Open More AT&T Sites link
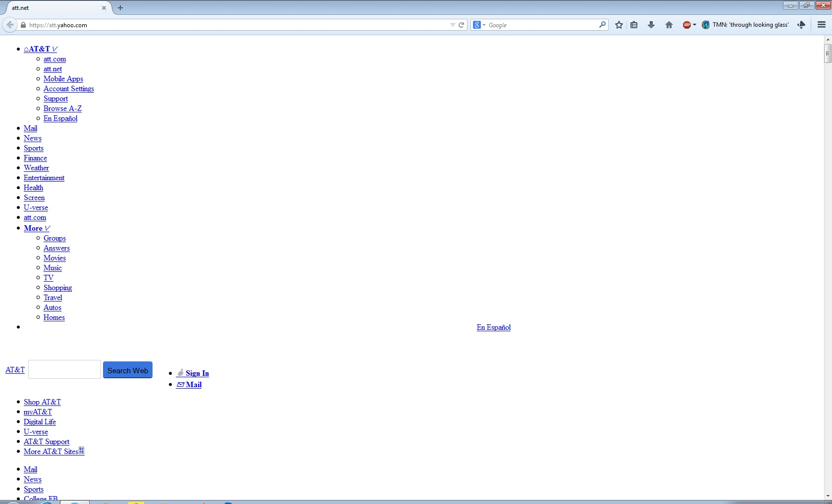Screen dimensions: 832x504 coord(54,452)
